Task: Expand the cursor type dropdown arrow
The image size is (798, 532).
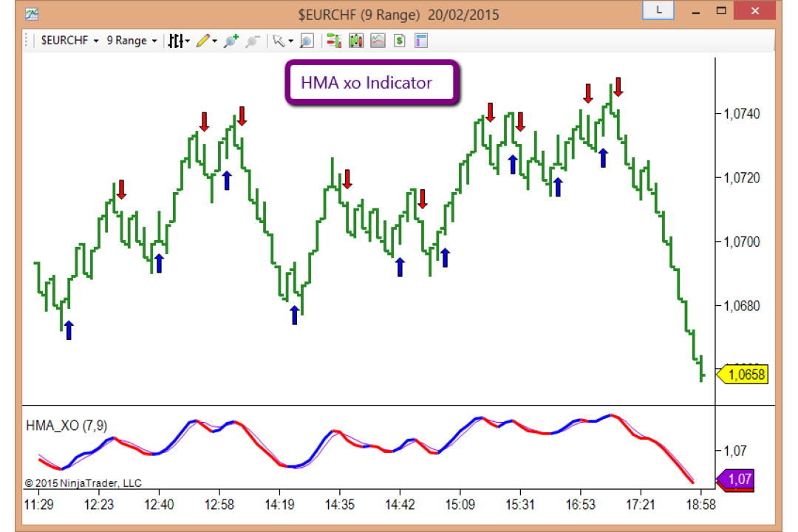Action: coord(290,41)
